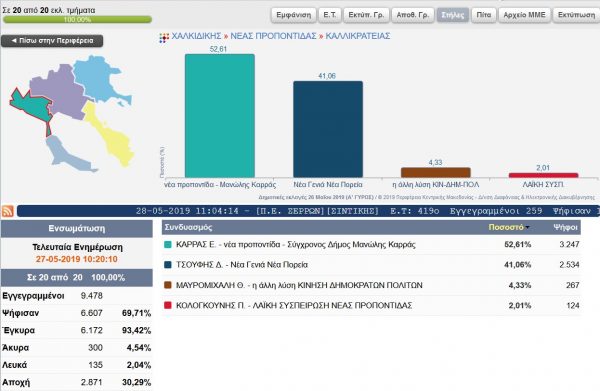Select the brown swatch next to ΜΑΥΡΟΜΙΧΑΛΗ Θ.
600x391 pixels.
[x=168, y=285]
